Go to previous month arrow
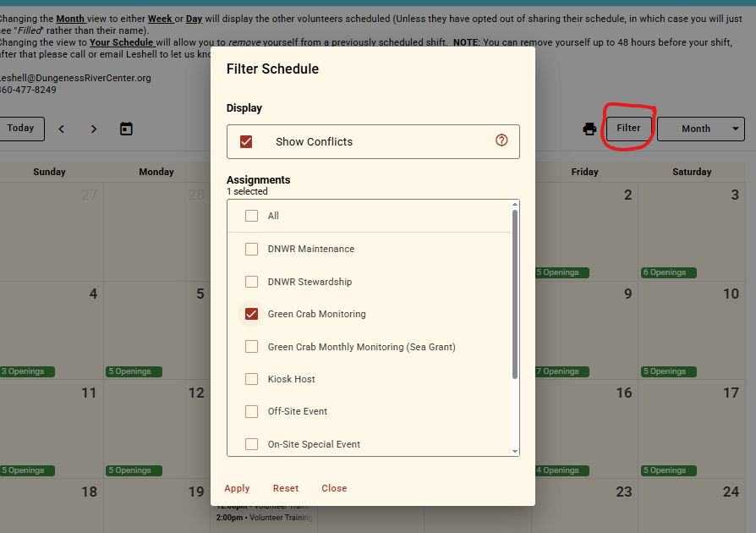This screenshot has height=533, width=756. pos(62,129)
